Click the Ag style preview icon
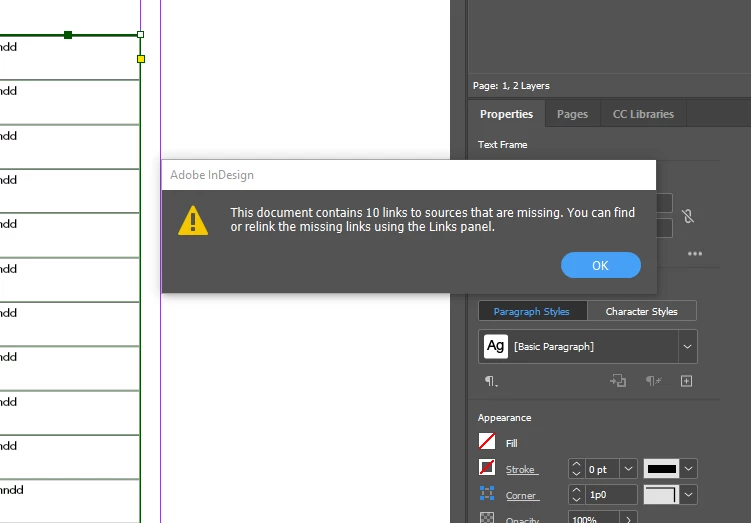Viewport: 751px width, 523px height. [x=496, y=346]
